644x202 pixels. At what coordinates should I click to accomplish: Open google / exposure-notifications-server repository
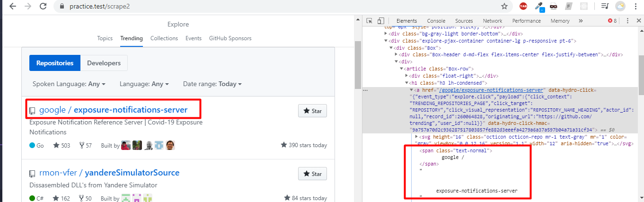click(113, 110)
